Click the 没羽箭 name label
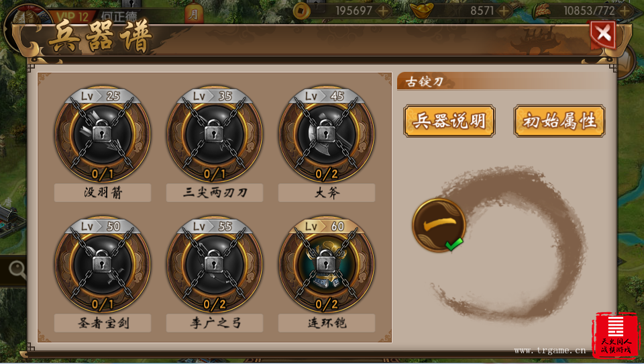The image size is (644, 364). tap(103, 193)
